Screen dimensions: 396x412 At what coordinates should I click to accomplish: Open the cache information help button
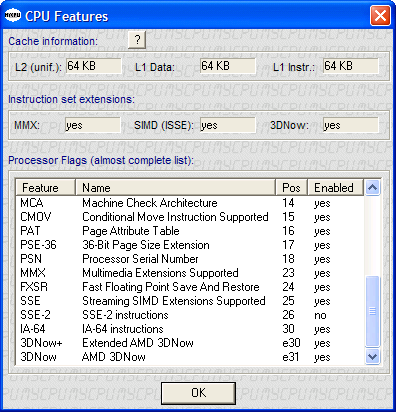(x=137, y=40)
